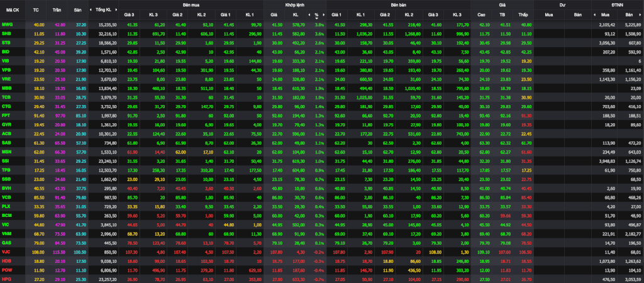
Task: Select the BCM ticker
Action: click(x=6, y=215)
